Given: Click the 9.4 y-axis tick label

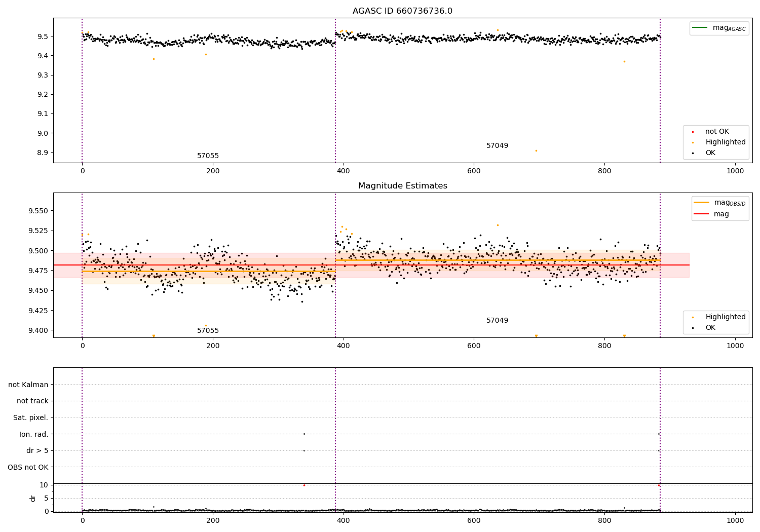Looking at the screenshot, I should pyautogui.click(x=43, y=56).
